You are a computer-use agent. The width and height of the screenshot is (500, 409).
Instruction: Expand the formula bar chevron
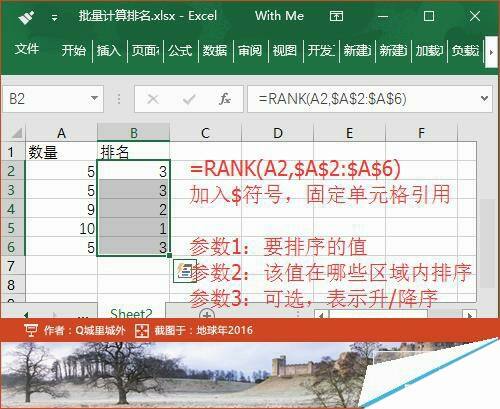484,99
